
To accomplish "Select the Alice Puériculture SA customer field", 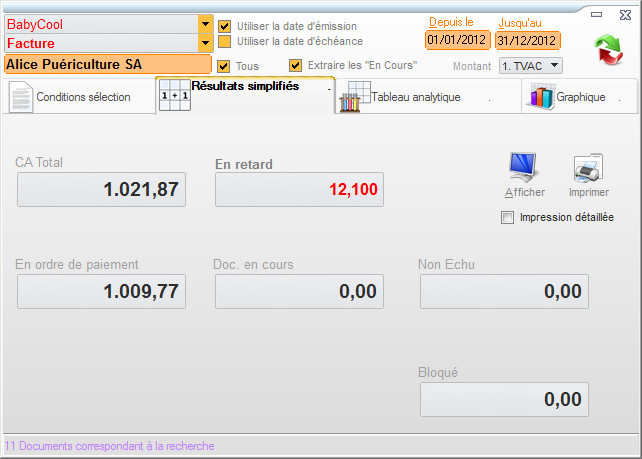I will (x=107, y=64).
